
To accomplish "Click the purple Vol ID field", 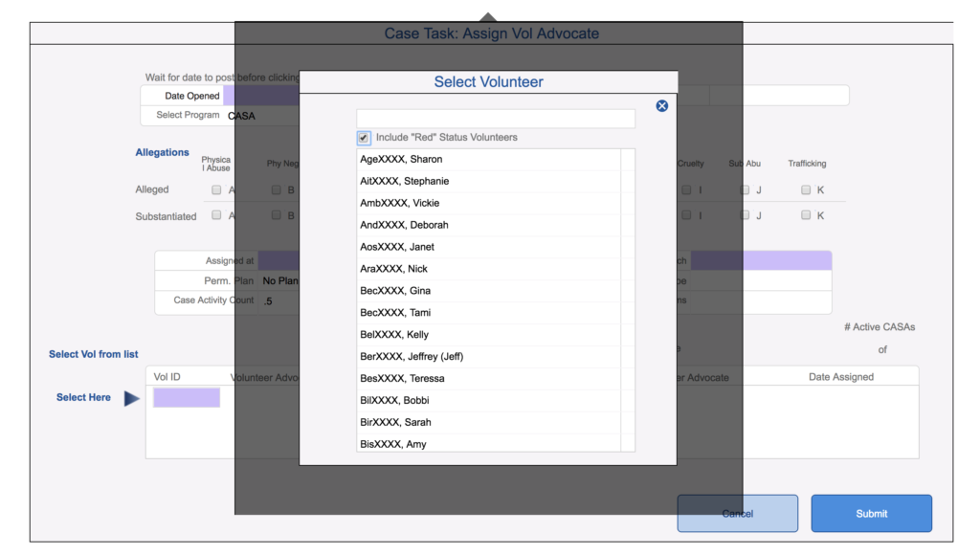I will point(187,398).
